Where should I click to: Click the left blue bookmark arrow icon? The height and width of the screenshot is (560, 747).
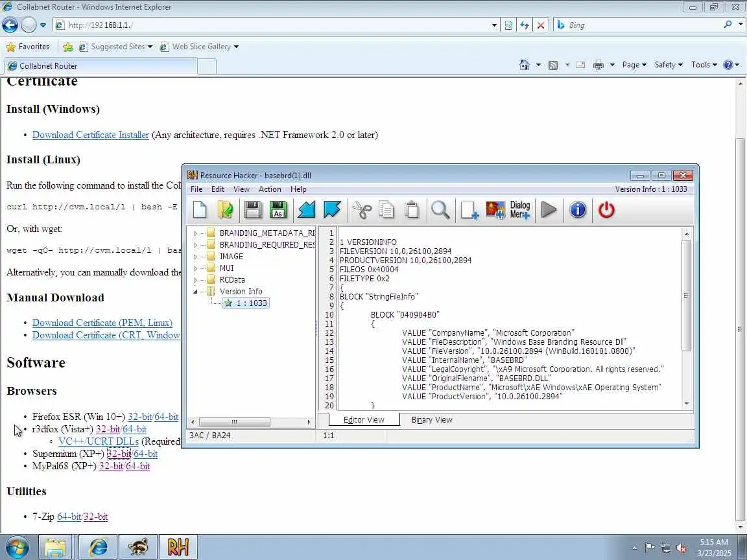(306, 209)
